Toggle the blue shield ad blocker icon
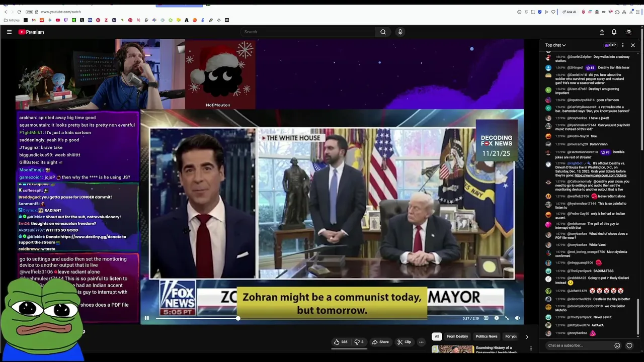644x362 pixels. point(540,12)
